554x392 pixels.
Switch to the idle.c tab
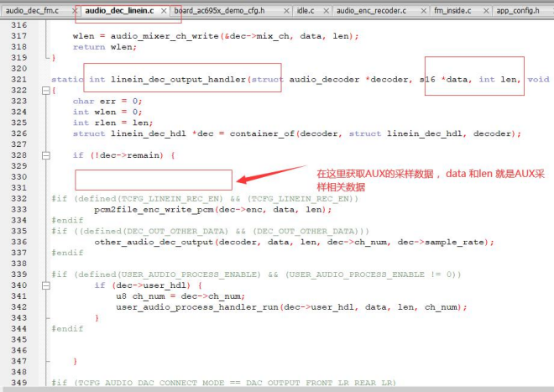pyautogui.click(x=306, y=11)
